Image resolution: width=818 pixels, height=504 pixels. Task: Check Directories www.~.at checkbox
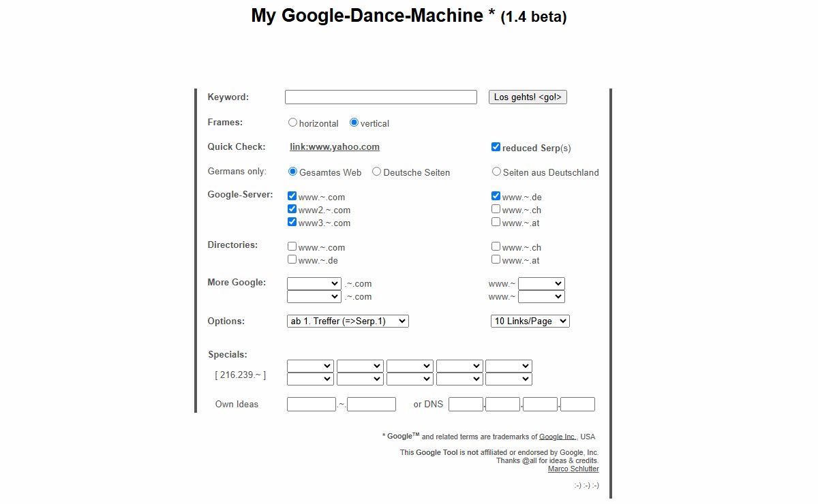point(496,259)
